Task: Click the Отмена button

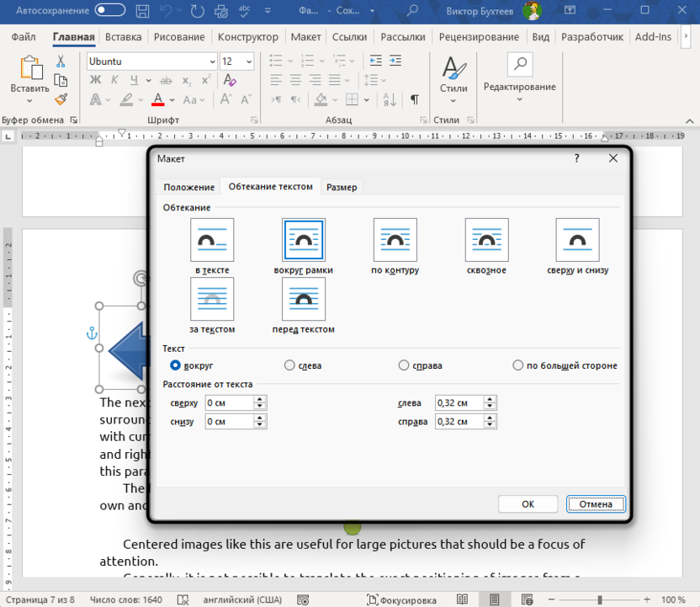Action: 596,504
